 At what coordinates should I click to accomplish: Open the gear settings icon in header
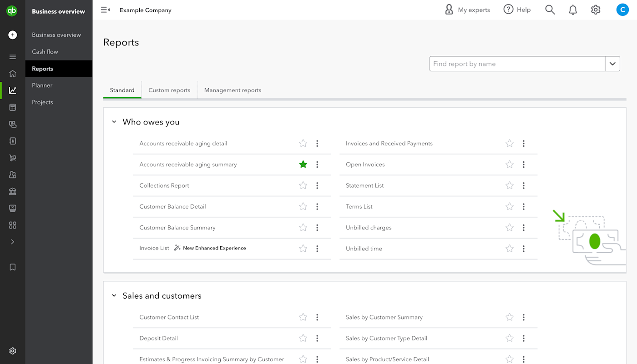596,10
